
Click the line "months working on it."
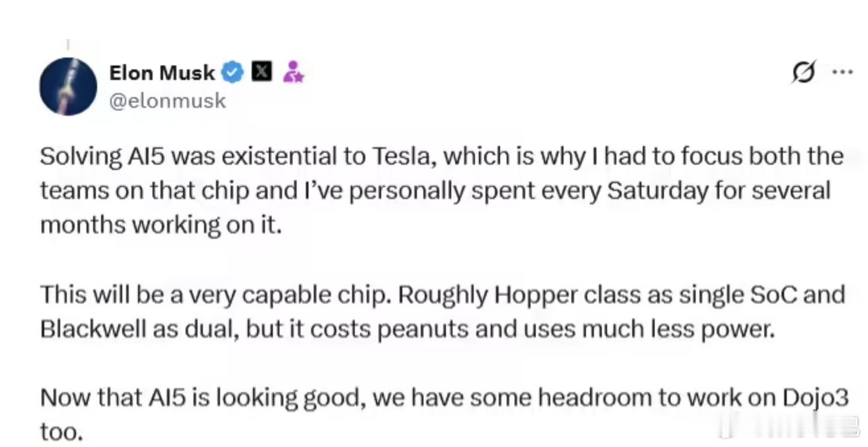tap(161, 225)
